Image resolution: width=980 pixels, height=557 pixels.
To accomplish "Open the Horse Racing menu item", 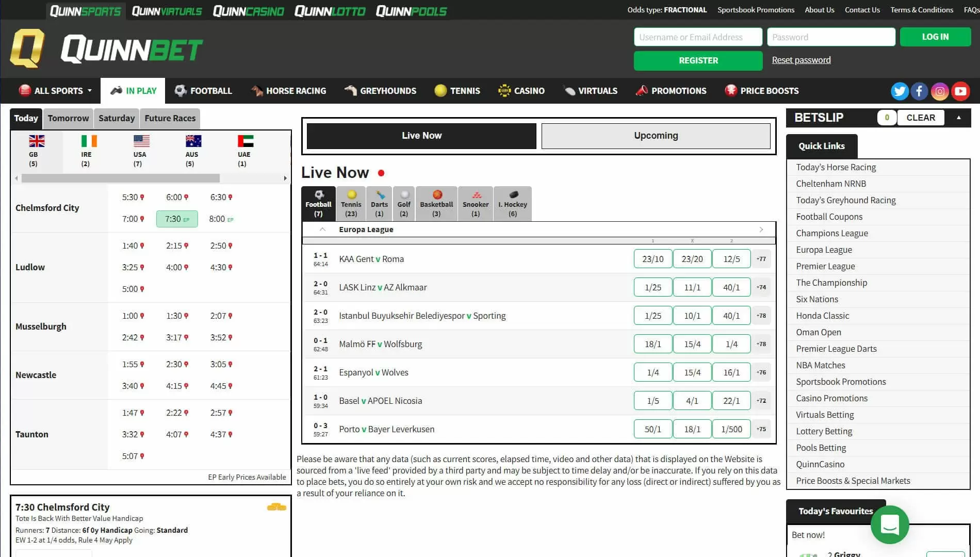I will point(288,91).
